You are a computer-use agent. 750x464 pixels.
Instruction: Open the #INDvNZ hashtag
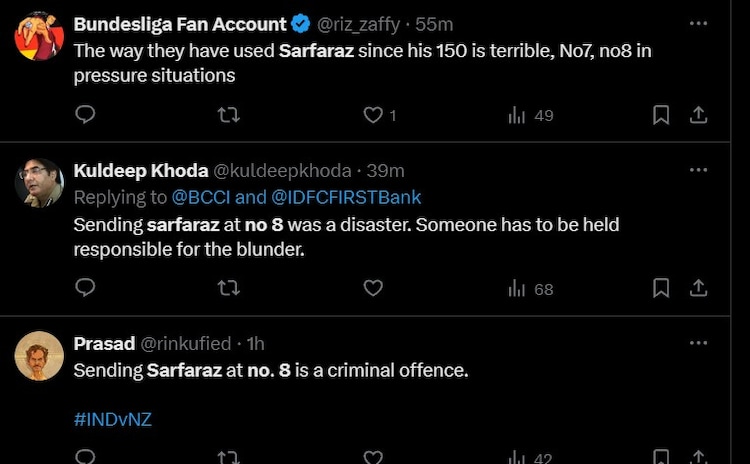tap(112, 420)
